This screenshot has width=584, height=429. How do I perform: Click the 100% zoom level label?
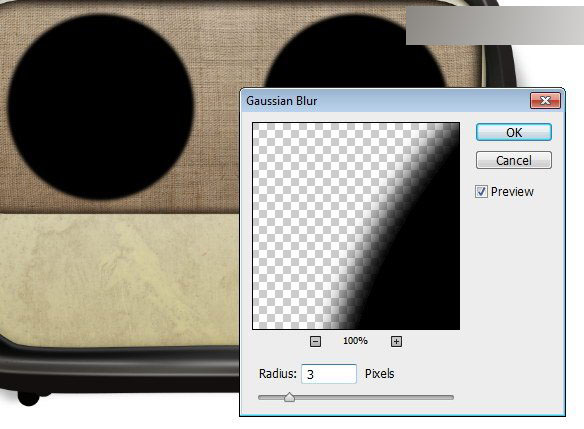tap(355, 341)
